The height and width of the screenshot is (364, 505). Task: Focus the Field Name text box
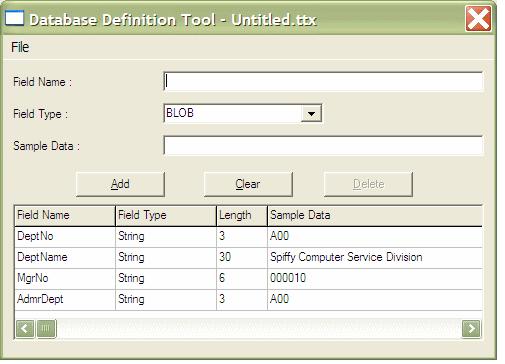[323, 81]
